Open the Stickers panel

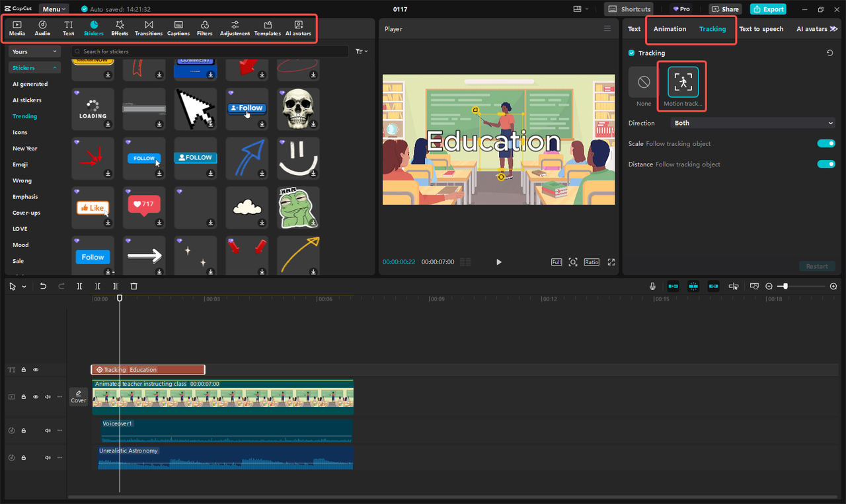(94, 28)
